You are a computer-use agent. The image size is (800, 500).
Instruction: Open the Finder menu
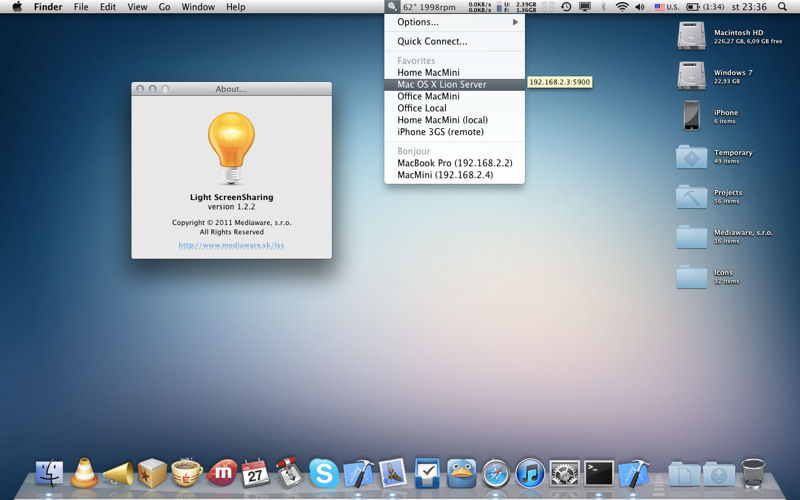pyautogui.click(x=47, y=7)
